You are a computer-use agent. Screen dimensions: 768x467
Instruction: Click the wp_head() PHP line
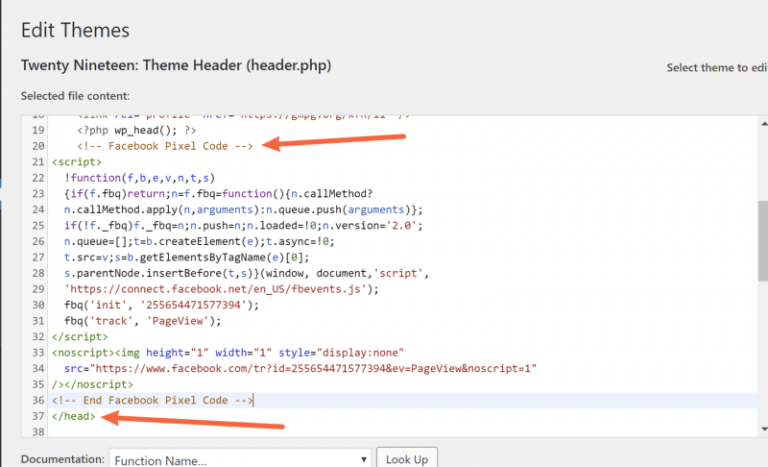click(x=136, y=130)
